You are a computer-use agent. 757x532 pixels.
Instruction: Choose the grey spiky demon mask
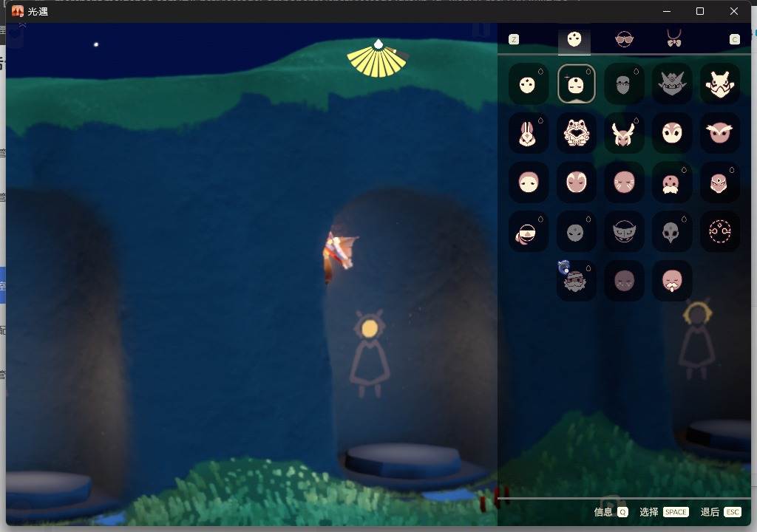tap(671, 84)
